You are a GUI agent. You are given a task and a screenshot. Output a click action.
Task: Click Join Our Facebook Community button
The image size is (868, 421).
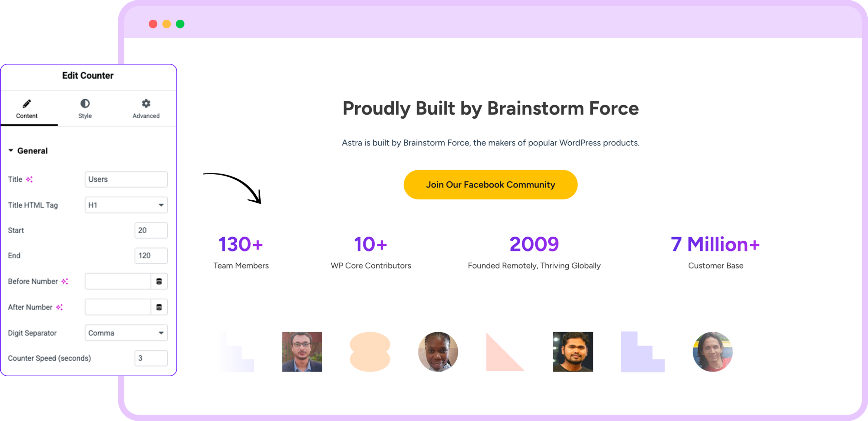tap(490, 185)
